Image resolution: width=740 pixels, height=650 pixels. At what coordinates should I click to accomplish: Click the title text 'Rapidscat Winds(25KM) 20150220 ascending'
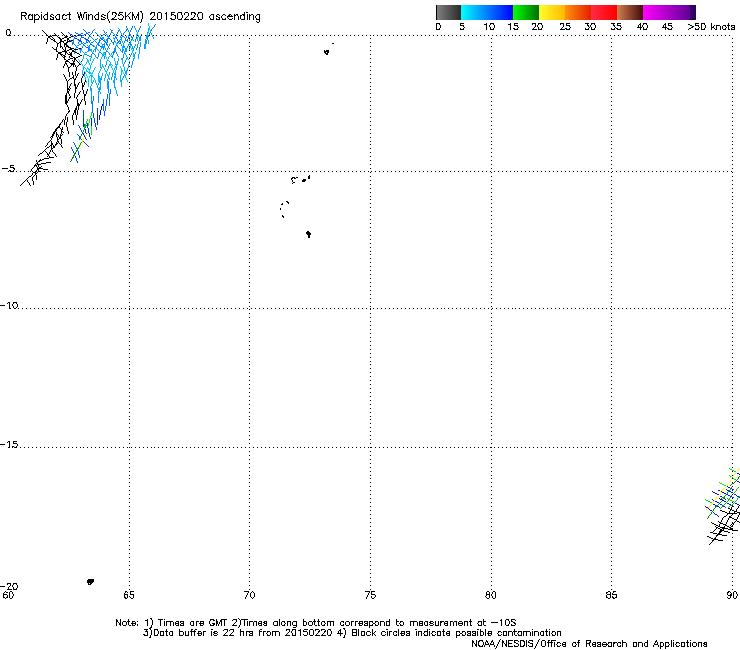point(140,17)
